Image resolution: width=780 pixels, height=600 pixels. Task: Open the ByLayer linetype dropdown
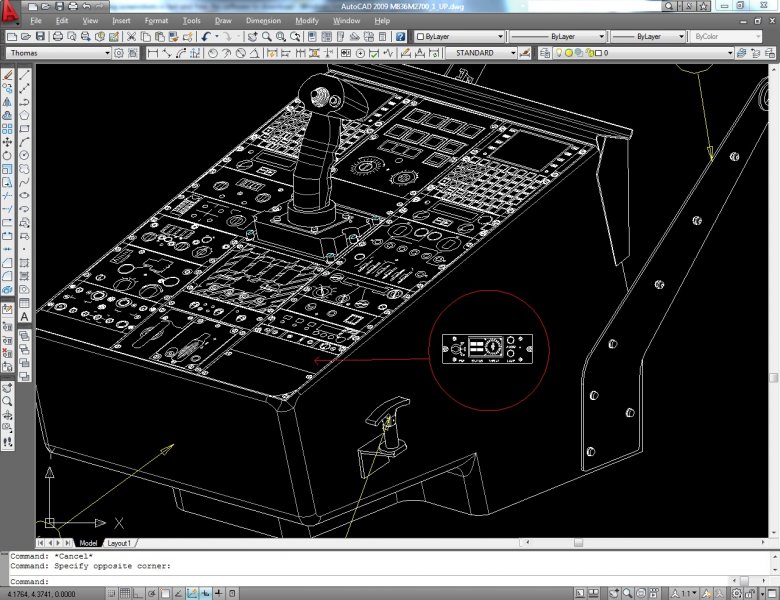(557, 36)
